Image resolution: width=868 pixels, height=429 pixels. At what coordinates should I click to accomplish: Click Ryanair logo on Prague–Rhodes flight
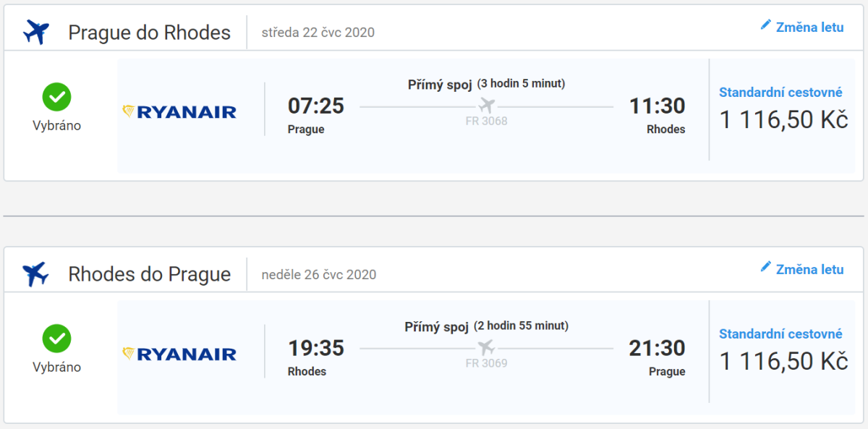[x=180, y=111]
